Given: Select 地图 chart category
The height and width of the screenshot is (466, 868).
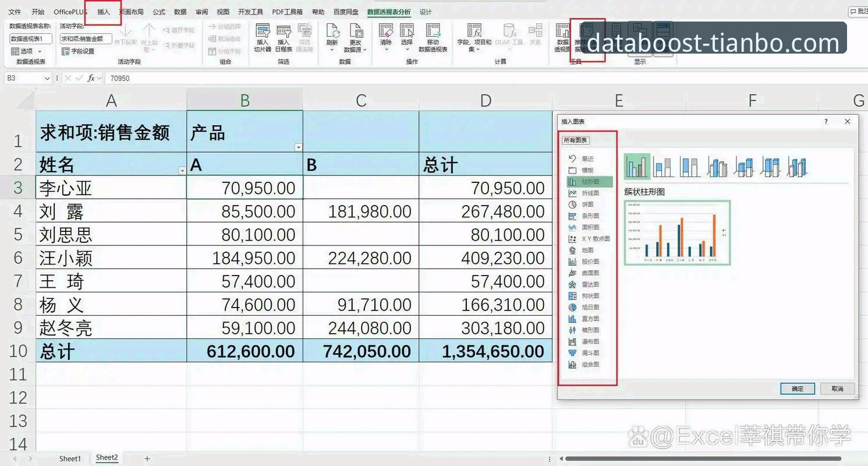Looking at the screenshot, I should (x=588, y=250).
